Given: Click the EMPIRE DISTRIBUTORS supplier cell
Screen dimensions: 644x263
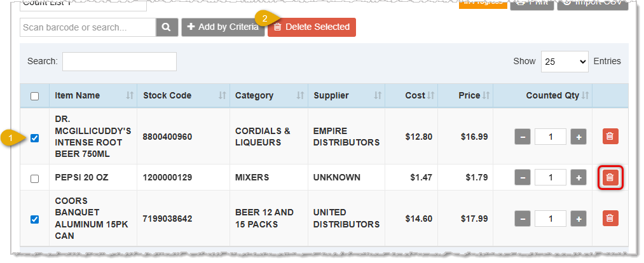Looking at the screenshot, I should (x=346, y=137).
